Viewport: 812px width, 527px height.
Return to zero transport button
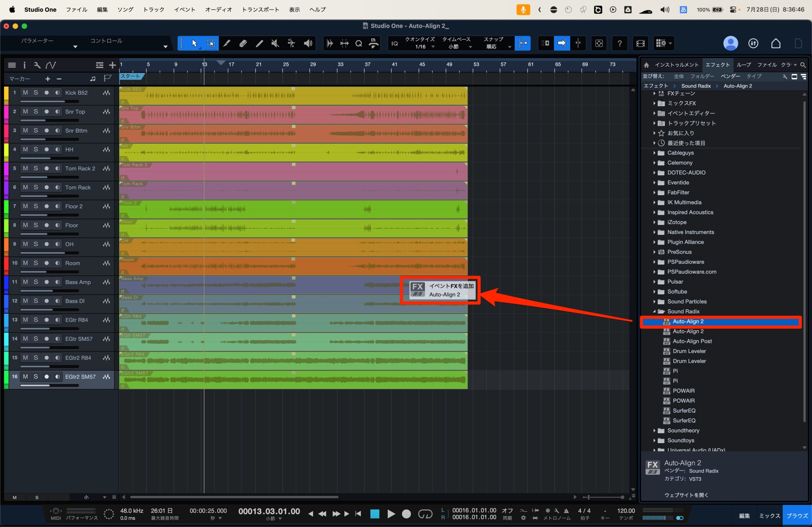coord(358,514)
